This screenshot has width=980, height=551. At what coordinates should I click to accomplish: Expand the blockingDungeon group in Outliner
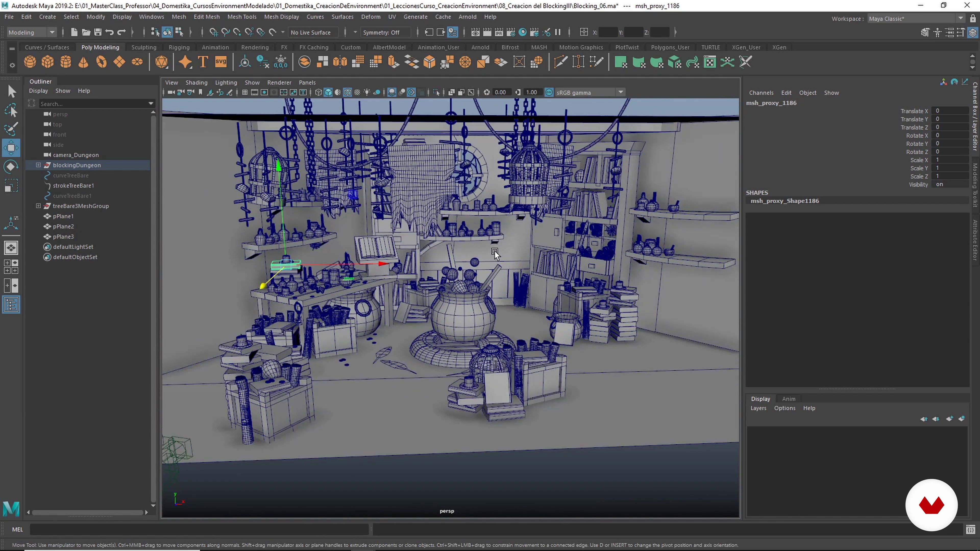[x=39, y=165]
